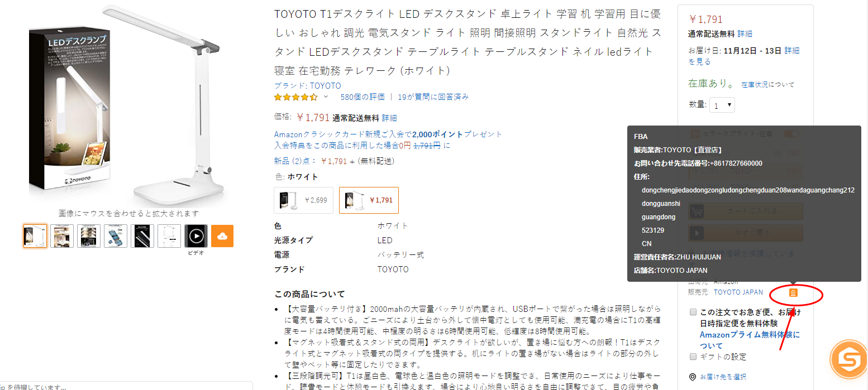Show the black close-up lamp thumbnail

[142, 236]
